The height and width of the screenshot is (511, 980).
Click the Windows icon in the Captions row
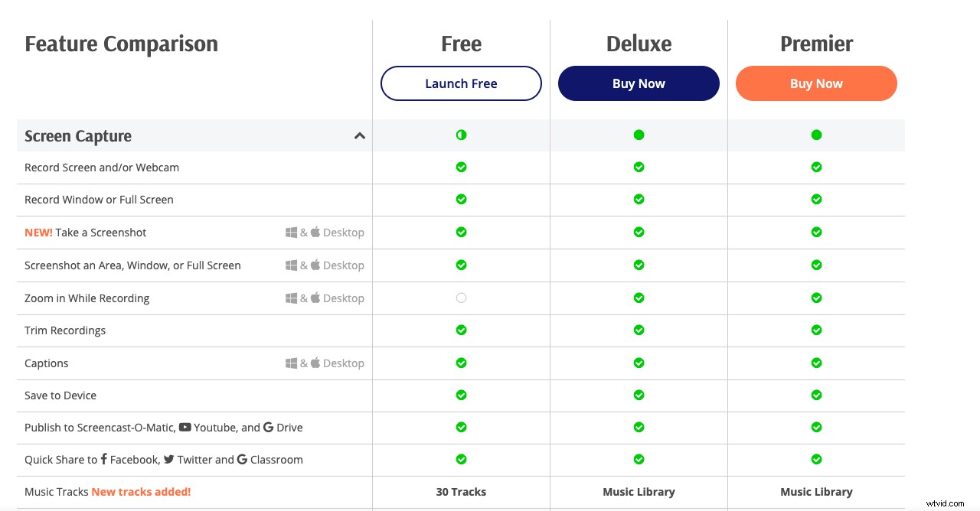[291, 363]
